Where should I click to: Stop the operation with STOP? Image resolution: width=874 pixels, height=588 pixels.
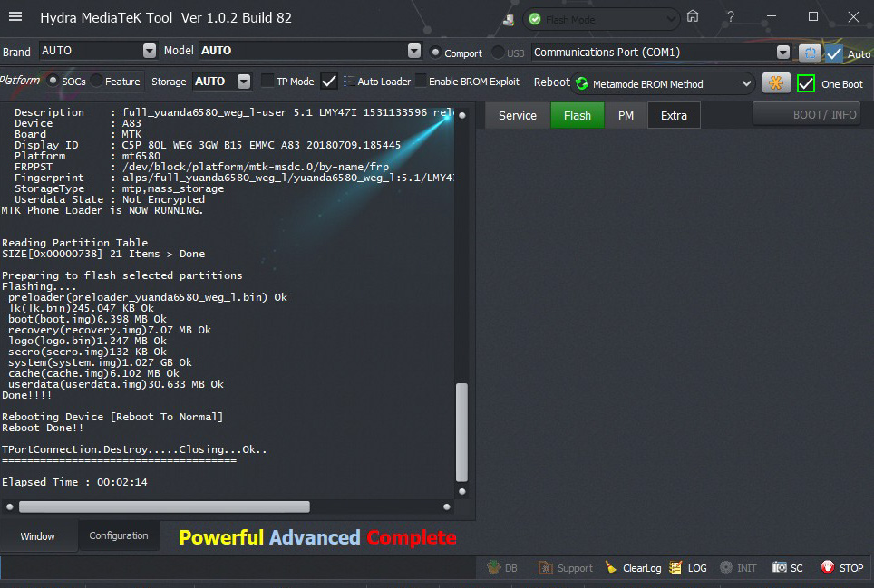tap(842, 567)
